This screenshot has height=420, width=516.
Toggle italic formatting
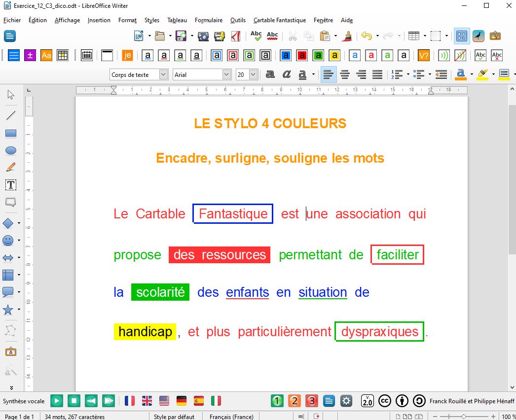click(286, 74)
